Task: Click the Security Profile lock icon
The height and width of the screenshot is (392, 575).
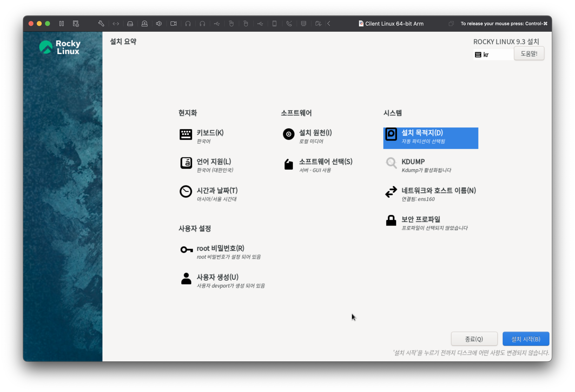Action: coord(391,221)
